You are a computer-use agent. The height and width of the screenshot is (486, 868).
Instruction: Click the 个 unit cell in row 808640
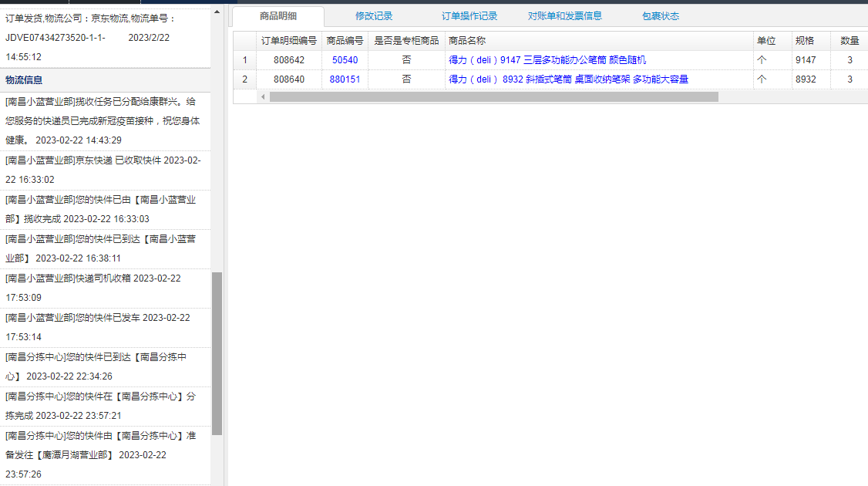(772, 79)
